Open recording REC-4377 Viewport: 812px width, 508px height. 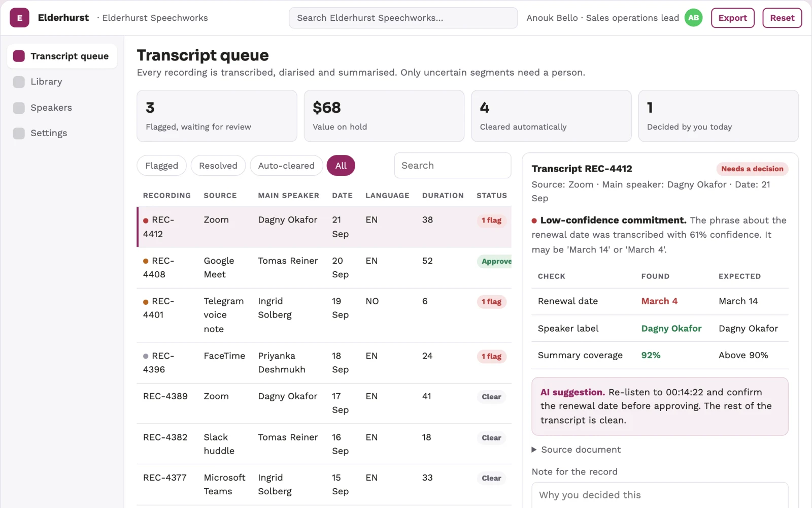(x=324, y=485)
